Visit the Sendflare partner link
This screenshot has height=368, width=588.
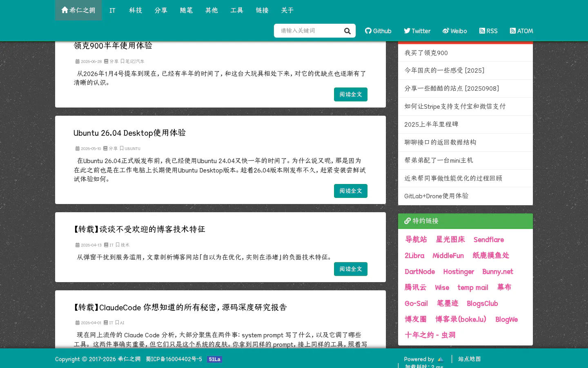pos(489,240)
